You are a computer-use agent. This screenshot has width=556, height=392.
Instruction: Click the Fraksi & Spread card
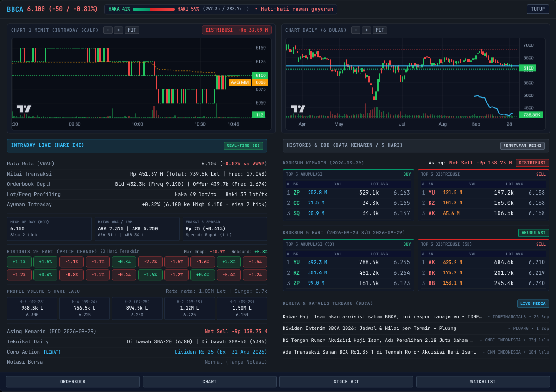click(x=225, y=229)
